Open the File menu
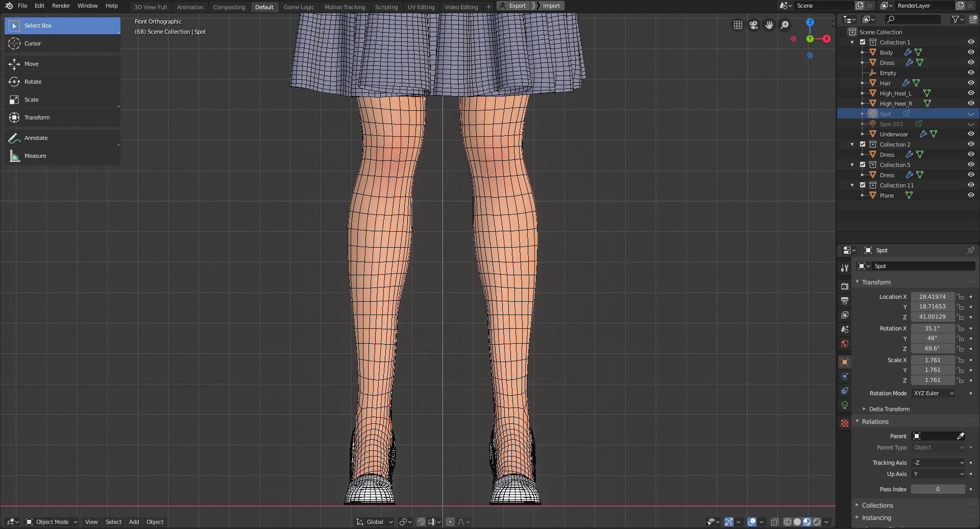The width and height of the screenshot is (980, 529). coord(22,6)
